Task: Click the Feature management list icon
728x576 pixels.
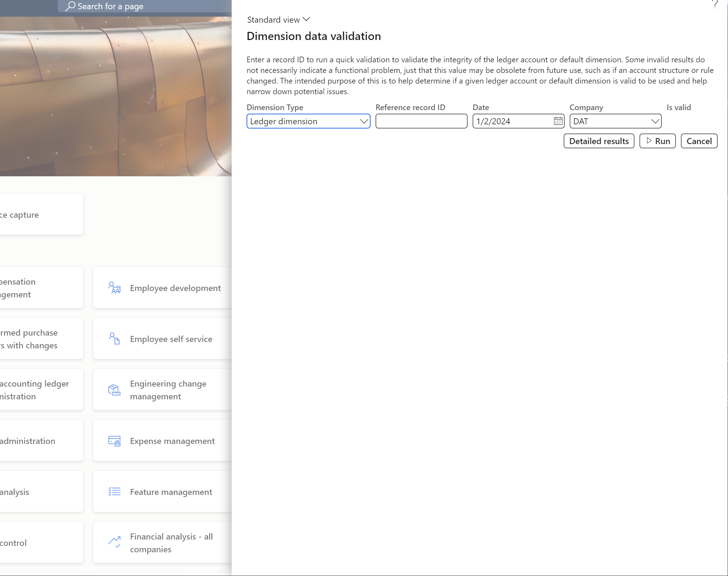Action: coord(114,492)
